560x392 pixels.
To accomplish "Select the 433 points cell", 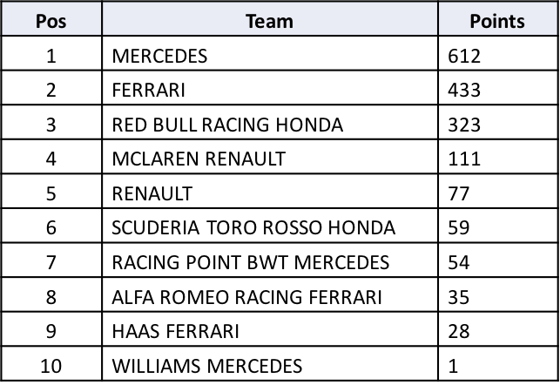I will coord(498,88).
